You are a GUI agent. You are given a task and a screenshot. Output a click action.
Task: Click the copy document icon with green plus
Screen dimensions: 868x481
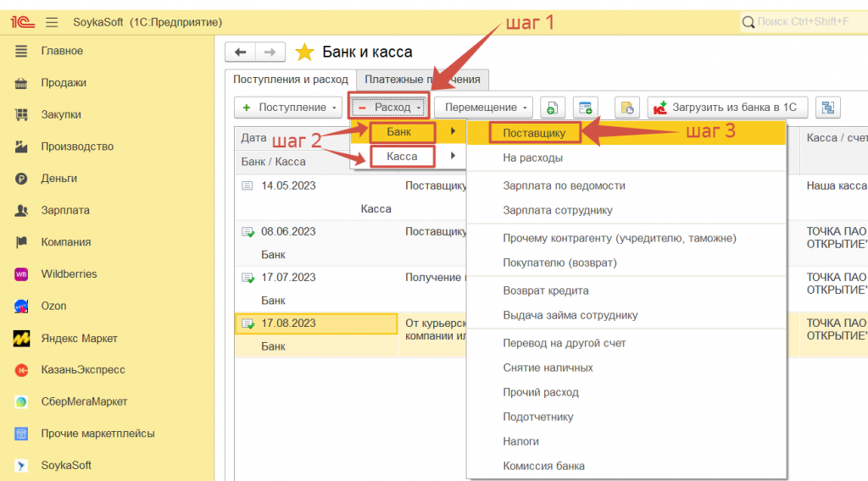pyautogui.click(x=552, y=108)
